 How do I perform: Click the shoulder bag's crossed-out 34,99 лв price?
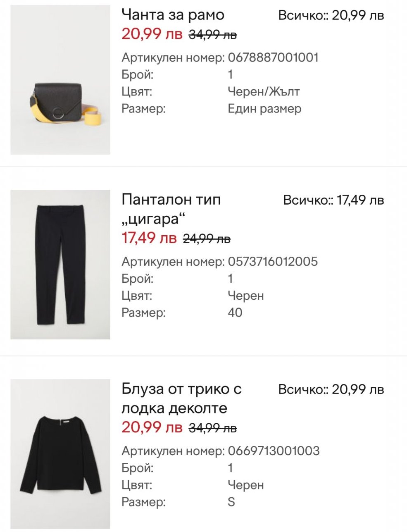[x=213, y=35]
